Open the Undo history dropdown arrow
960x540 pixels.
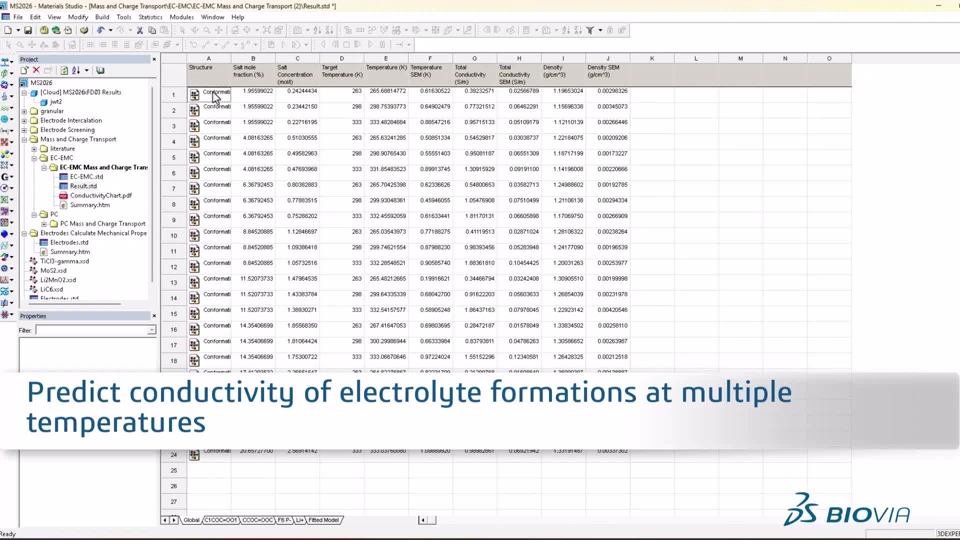(x=110, y=30)
